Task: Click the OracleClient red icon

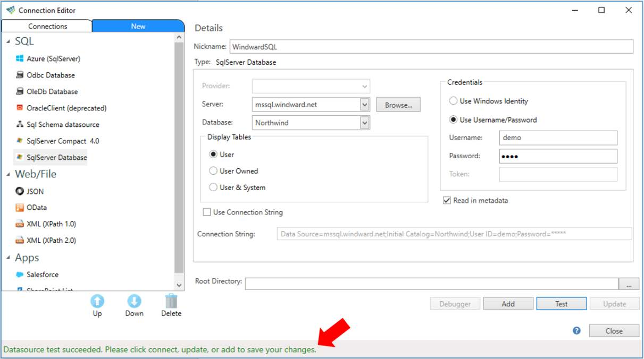Action: pos(20,108)
